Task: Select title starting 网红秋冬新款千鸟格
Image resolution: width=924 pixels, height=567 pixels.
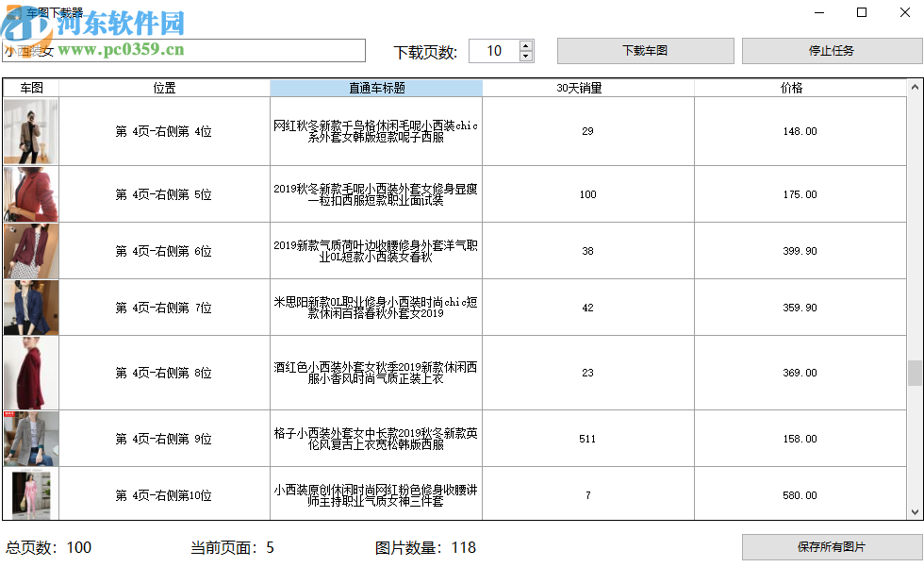Action: point(376,131)
